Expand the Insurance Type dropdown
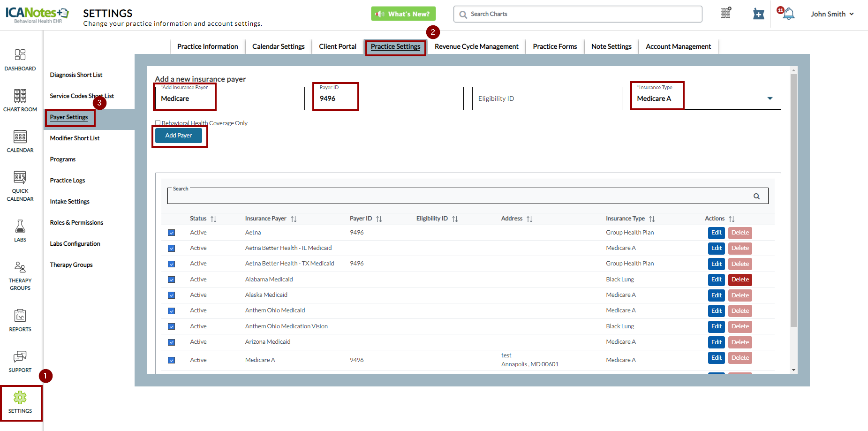 [x=770, y=98]
